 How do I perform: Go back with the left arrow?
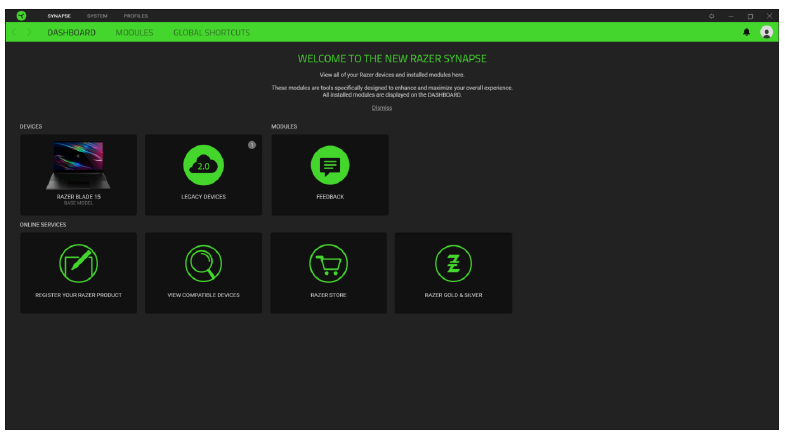click(14, 32)
